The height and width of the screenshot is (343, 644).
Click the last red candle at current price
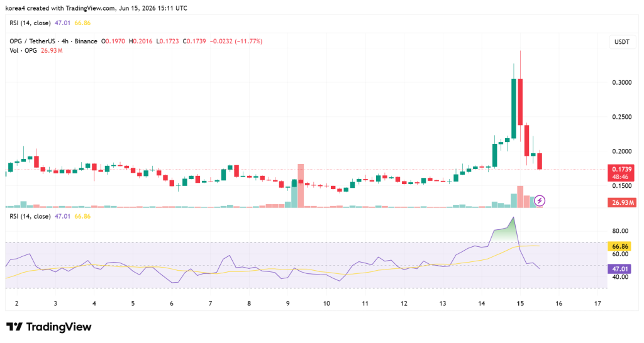click(x=540, y=161)
